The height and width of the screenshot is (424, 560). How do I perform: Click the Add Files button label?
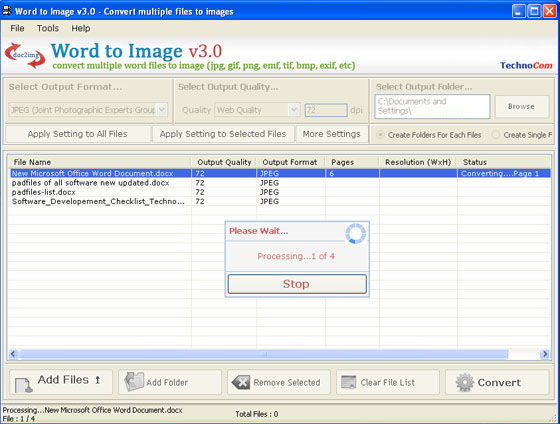click(x=63, y=380)
